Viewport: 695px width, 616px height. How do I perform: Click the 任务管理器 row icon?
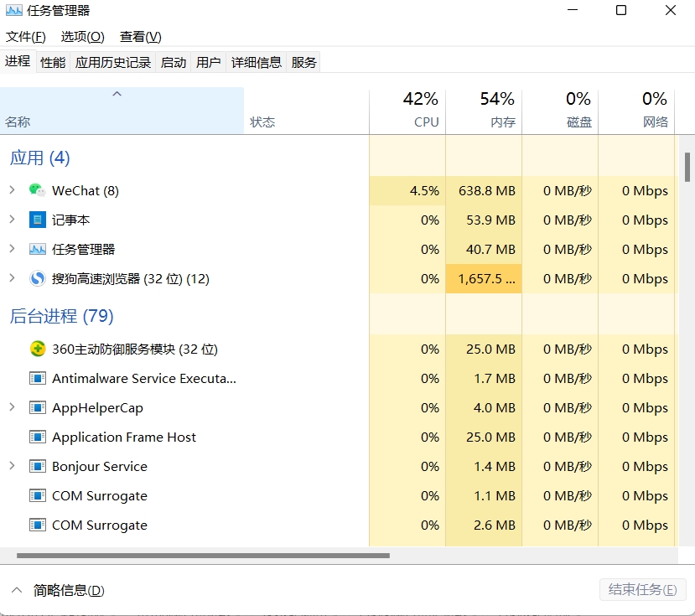37,249
